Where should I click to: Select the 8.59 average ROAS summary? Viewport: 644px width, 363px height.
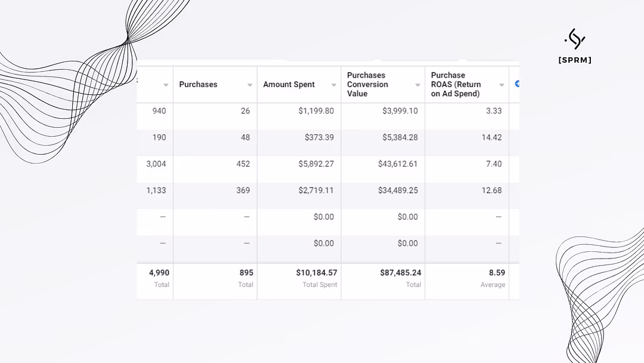coord(496,273)
